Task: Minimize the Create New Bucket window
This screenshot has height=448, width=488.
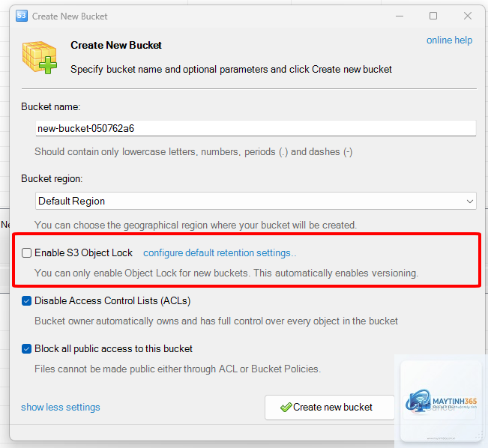Action: (400, 16)
